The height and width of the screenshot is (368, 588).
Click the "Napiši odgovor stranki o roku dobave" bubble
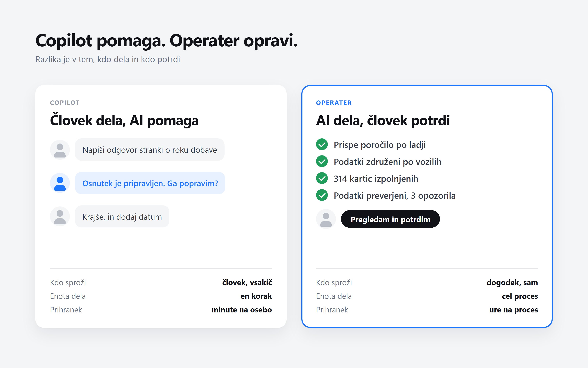coord(150,150)
